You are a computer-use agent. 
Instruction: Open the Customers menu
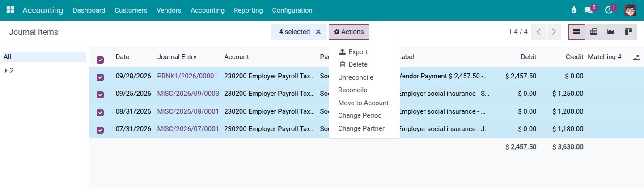[x=131, y=10]
